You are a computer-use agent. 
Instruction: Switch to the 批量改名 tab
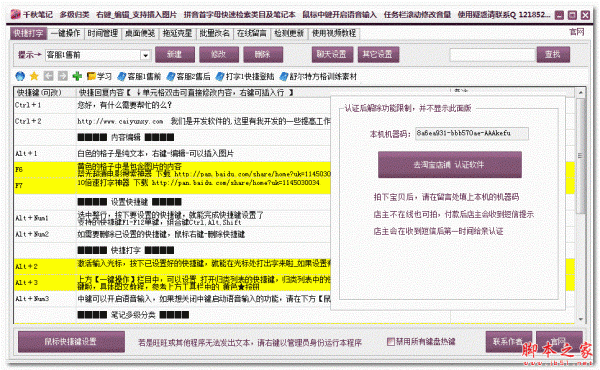click(214, 33)
